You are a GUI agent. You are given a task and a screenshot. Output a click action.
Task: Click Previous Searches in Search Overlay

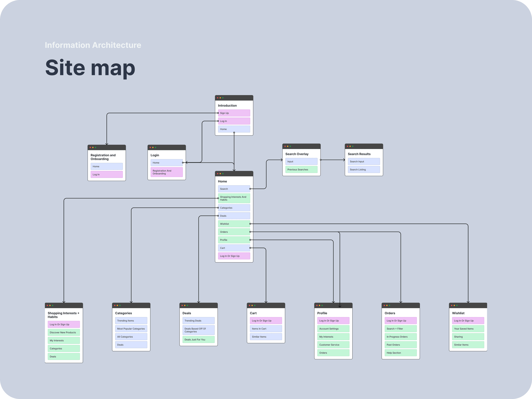[x=301, y=169]
